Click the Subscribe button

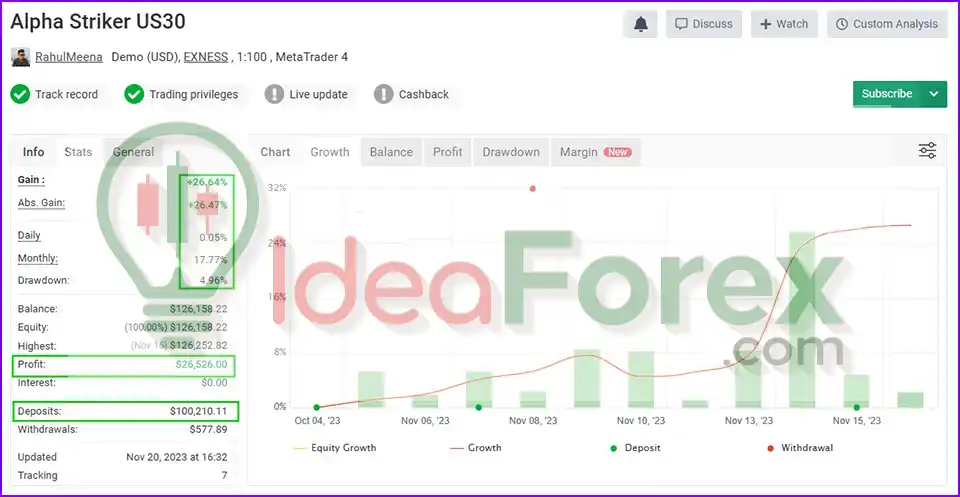(x=887, y=94)
